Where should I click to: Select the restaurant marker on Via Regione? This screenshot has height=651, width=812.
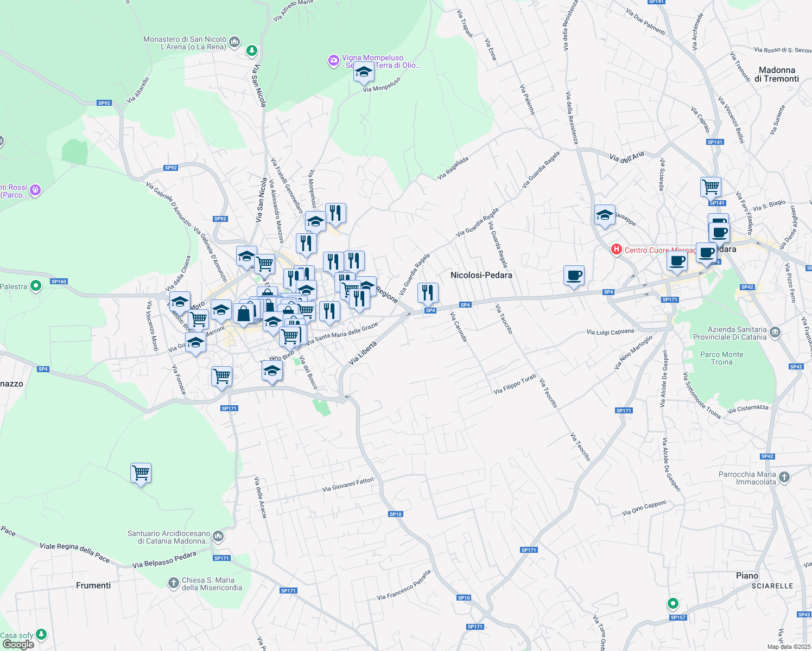pos(428,292)
